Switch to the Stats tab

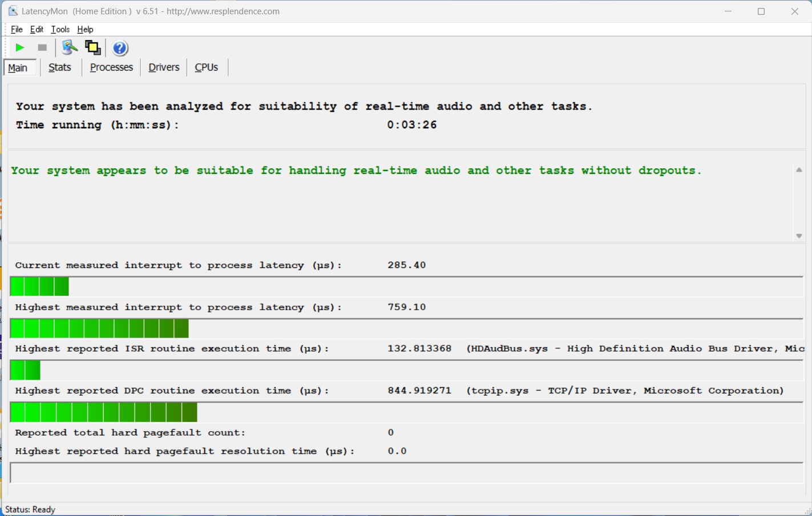(60, 67)
